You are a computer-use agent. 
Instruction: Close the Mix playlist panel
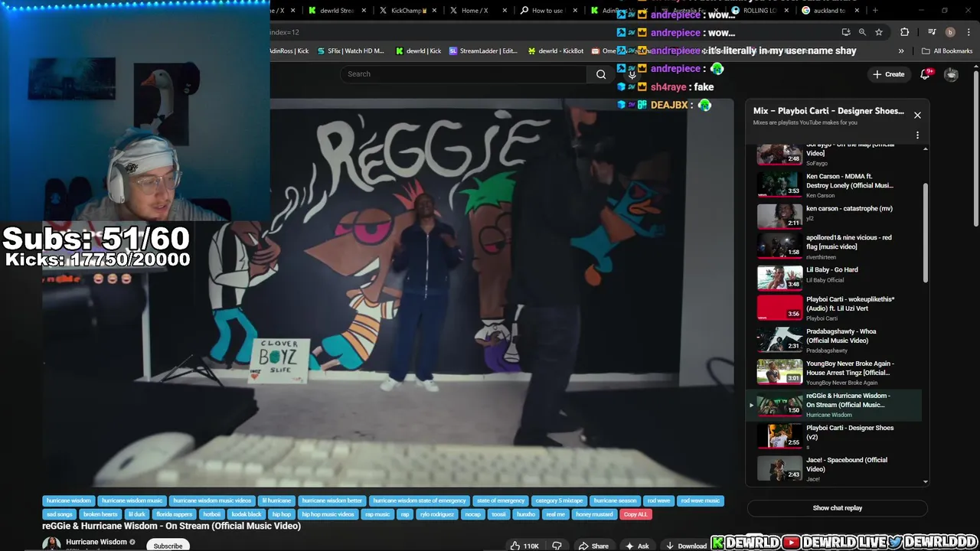917,116
